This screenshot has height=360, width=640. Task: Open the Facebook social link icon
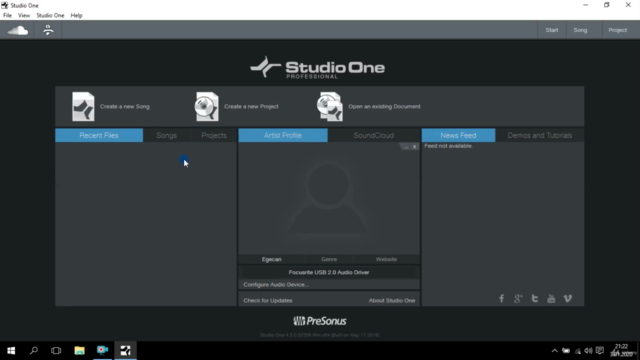502,299
